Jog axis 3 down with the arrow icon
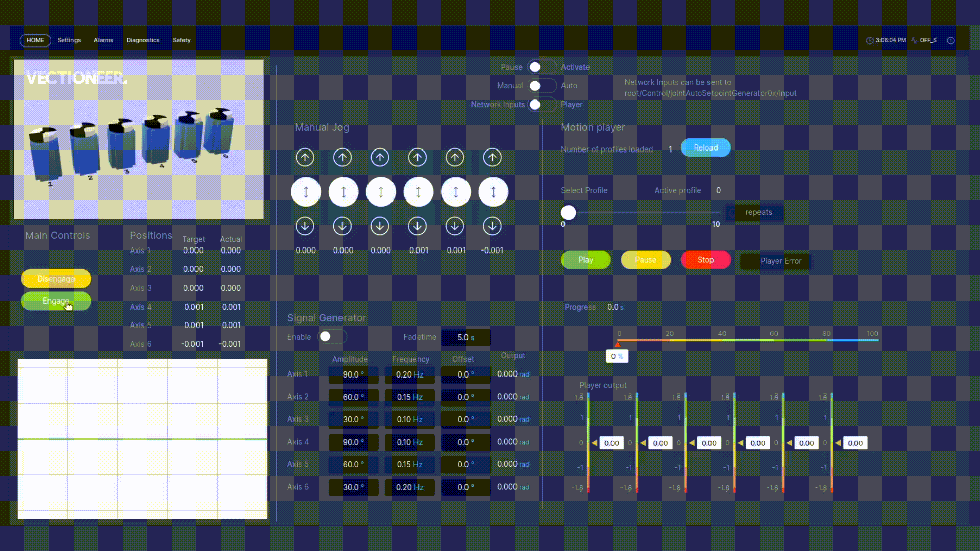 (x=380, y=226)
